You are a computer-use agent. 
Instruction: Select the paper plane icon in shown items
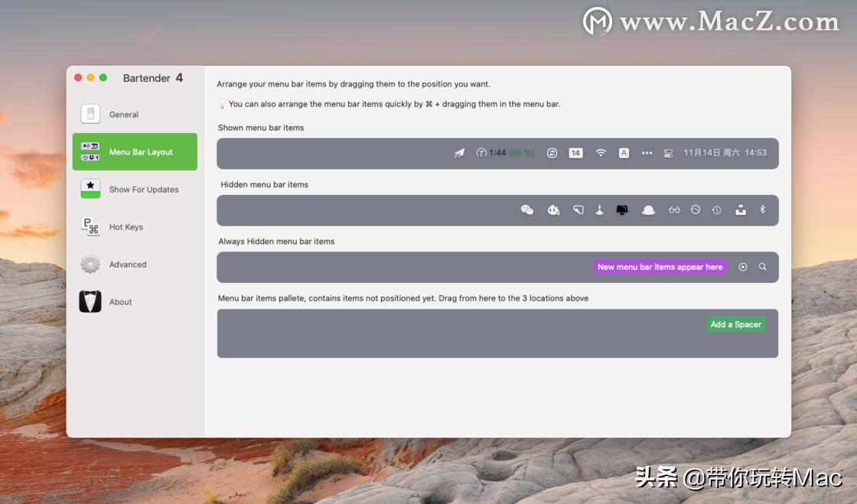(x=459, y=152)
